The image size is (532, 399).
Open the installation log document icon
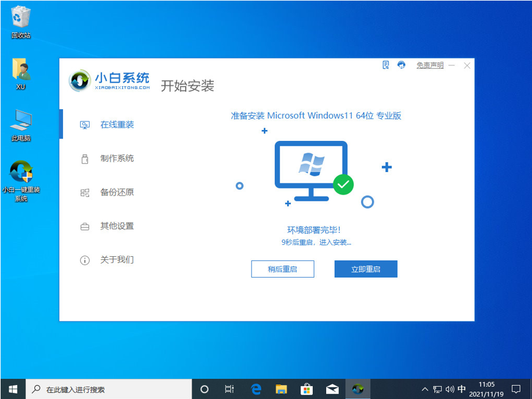[x=386, y=65]
